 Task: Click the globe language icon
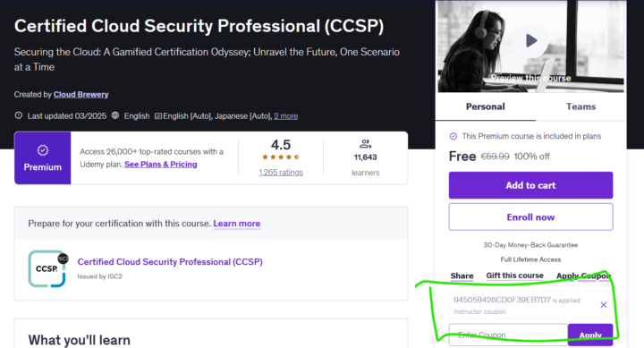click(115, 115)
